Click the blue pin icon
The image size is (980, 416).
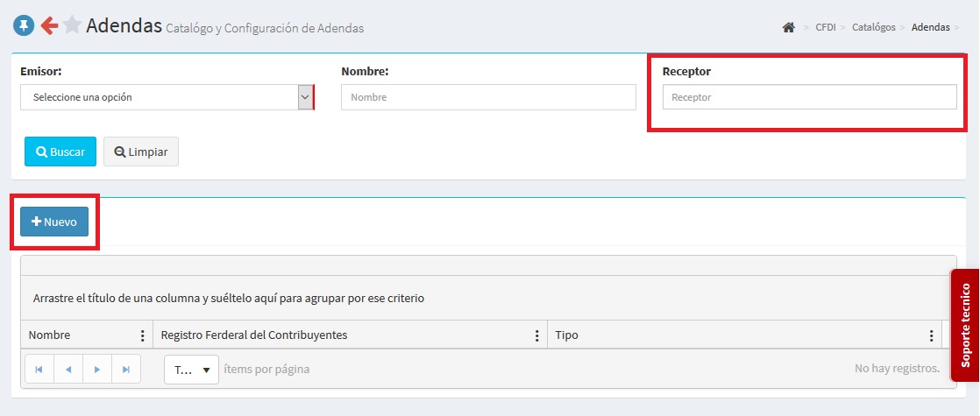[x=24, y=26]
